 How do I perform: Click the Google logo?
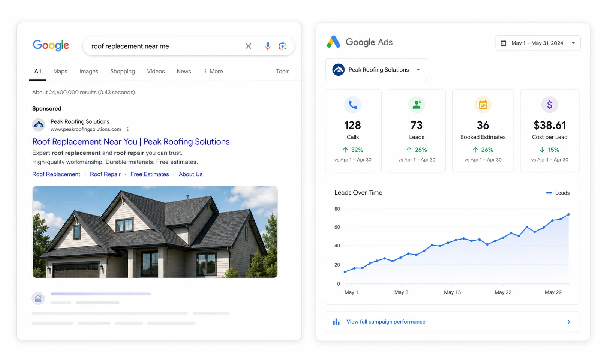pyautogui.click(x=51, y=45)
